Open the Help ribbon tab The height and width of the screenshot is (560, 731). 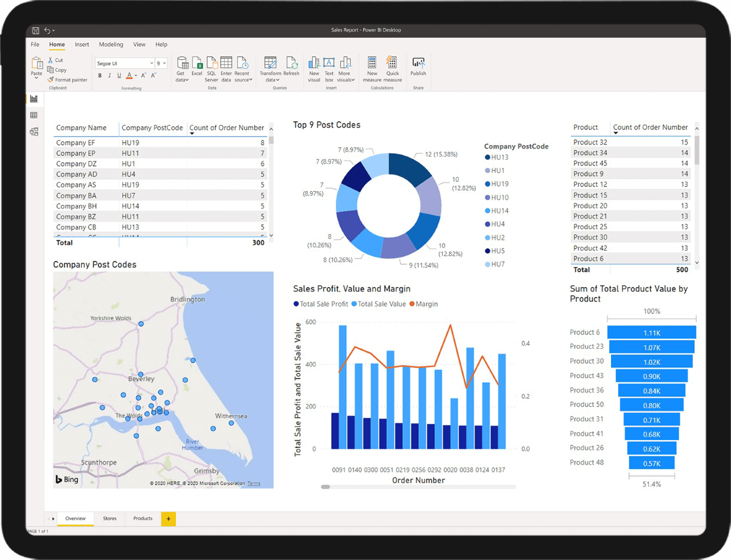pyautogui.click(x=162, y=45)
